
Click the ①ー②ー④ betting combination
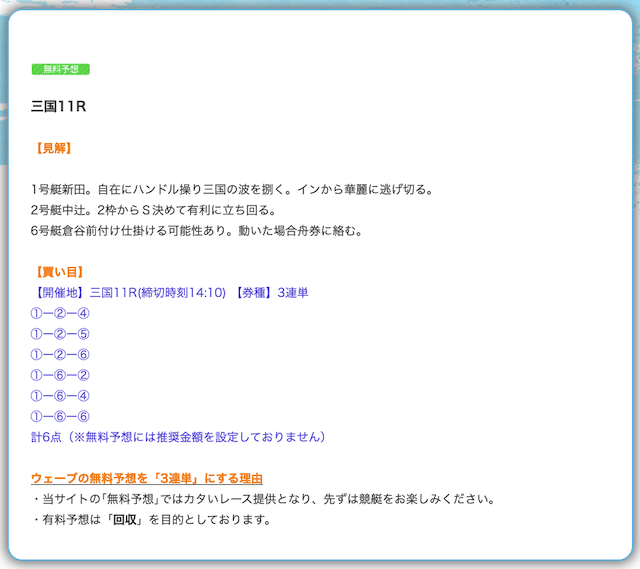(60, 313)
